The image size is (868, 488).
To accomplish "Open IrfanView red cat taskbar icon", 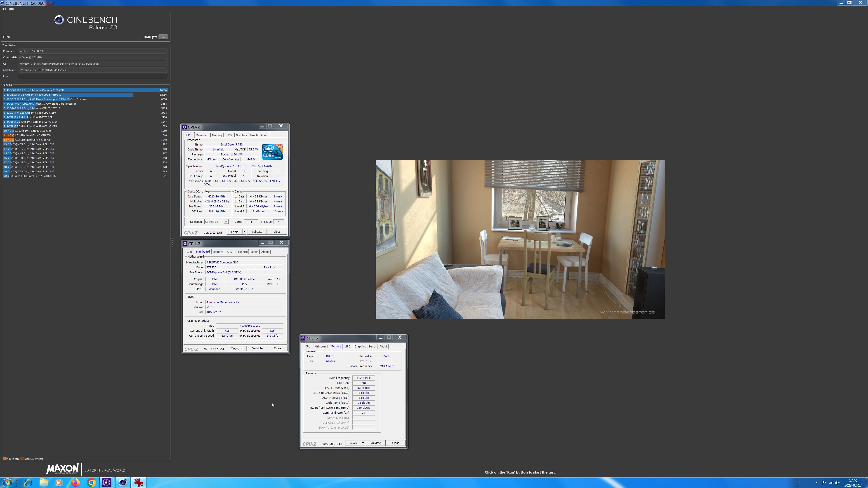I will pyautogui.click(x=139, y=483).
